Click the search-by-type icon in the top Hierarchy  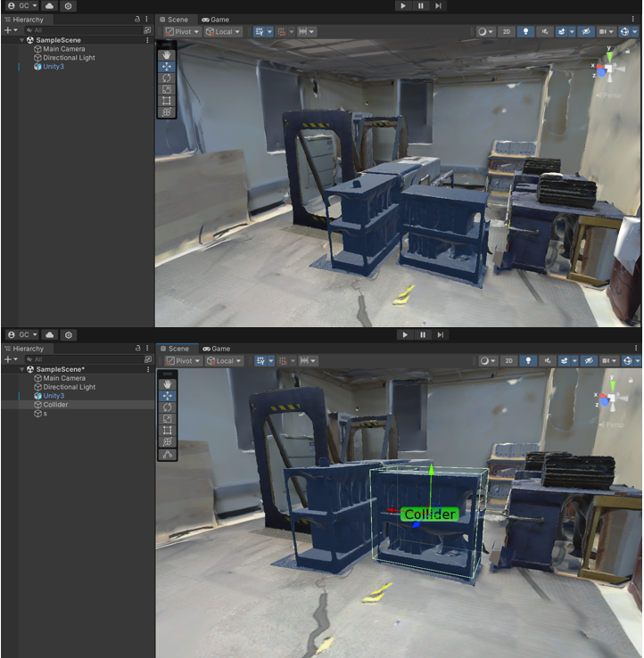[x=147, y=30]
